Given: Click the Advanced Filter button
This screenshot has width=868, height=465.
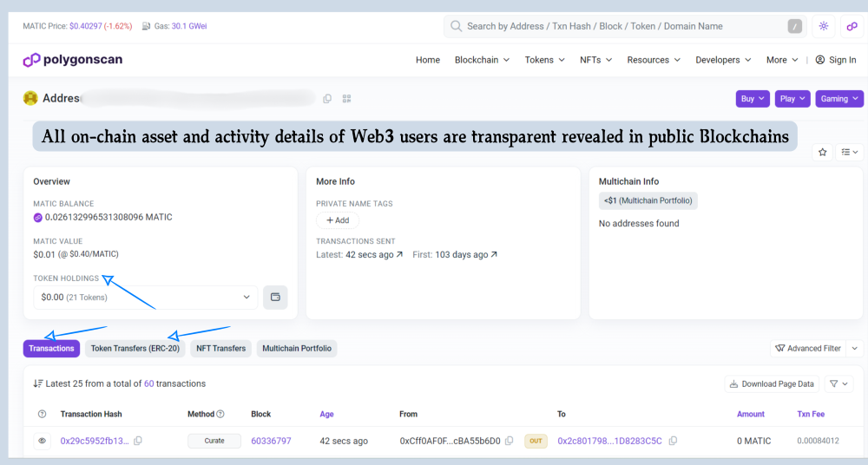Looking at the screenshot, I should click(x=808, y=348).
